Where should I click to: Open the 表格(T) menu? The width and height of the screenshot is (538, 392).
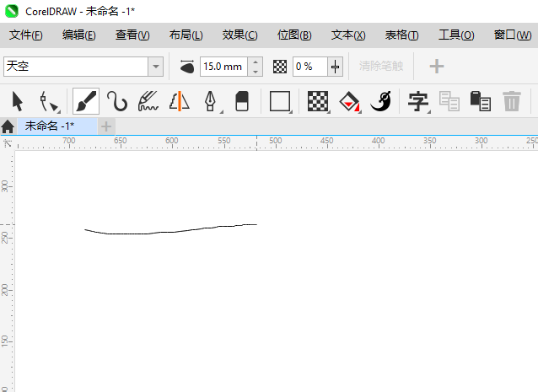tap(401, 35)
